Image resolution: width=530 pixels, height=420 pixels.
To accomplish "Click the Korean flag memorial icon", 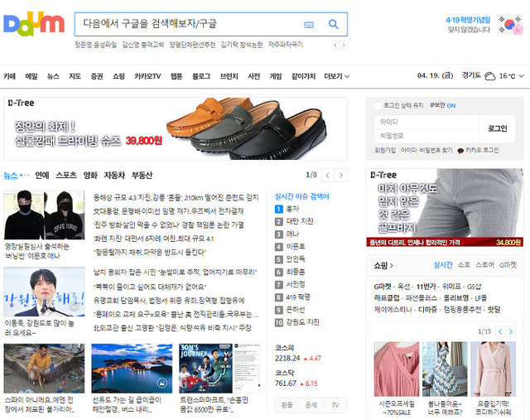I will pyautogui.click(x=510, y=24).
